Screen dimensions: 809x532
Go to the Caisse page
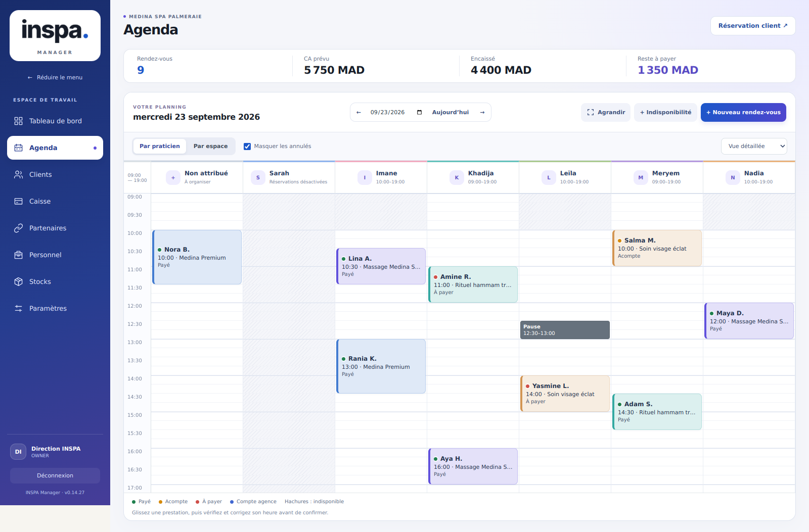click(55, 201)
